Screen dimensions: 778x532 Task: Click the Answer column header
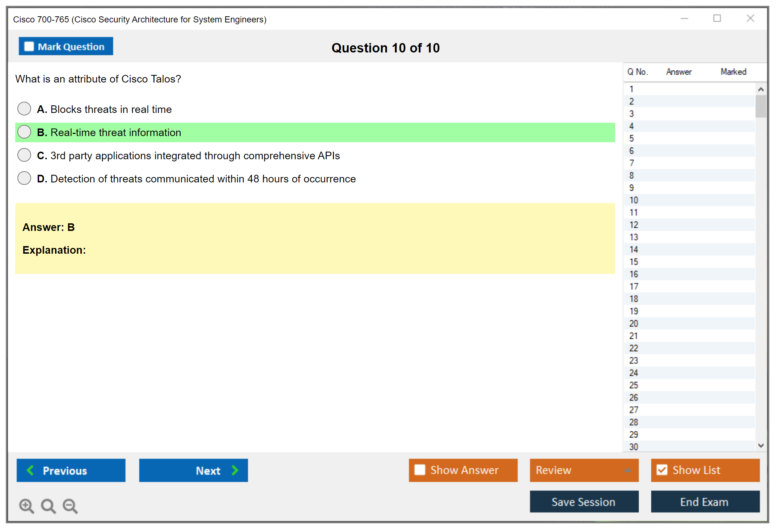pyautogui.click(x=678, y=72)
